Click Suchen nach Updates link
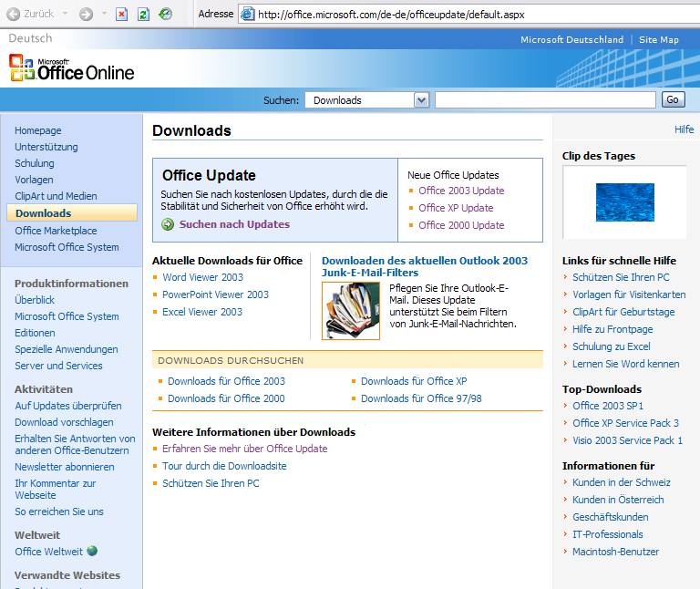Screen dimensions: 700x589 point(234,224)
